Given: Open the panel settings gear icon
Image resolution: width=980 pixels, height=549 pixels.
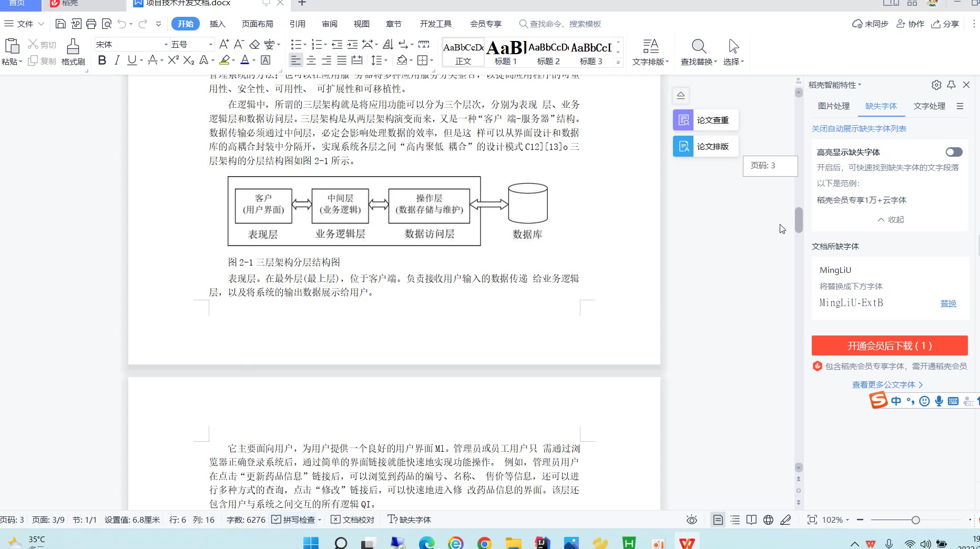Looking at the screenshot, I should click(x=936, y=85).
